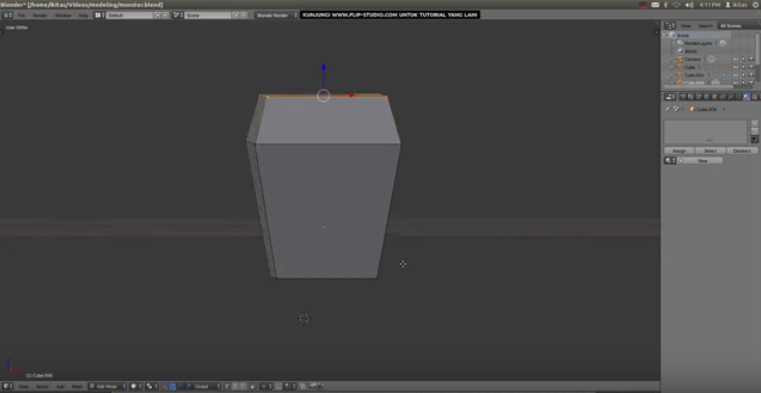Viewport: 761px width, 393px height.
Task: Open the viewport shading selector
Action: [x=135, y=386]
